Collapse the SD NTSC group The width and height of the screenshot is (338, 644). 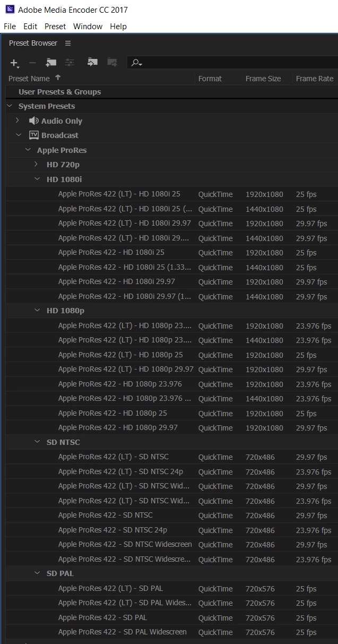[37, 442]
